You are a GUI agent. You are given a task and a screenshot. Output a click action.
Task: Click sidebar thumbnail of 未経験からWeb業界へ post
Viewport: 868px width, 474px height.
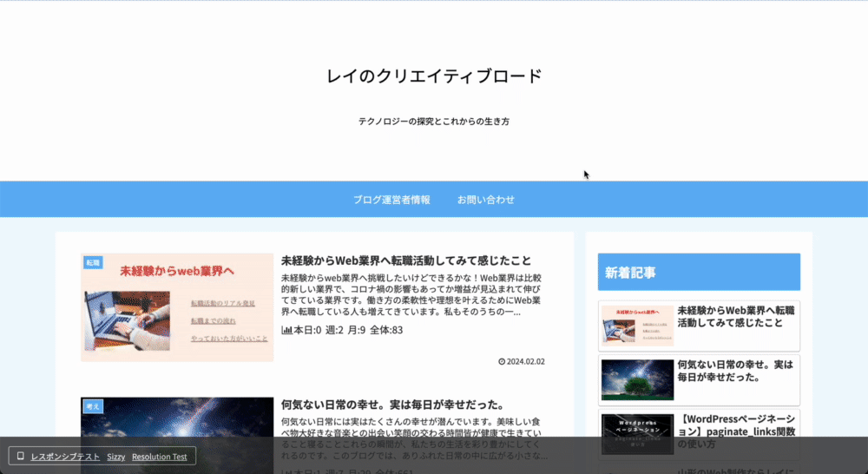pyautogui.click(x=637, y=326)
